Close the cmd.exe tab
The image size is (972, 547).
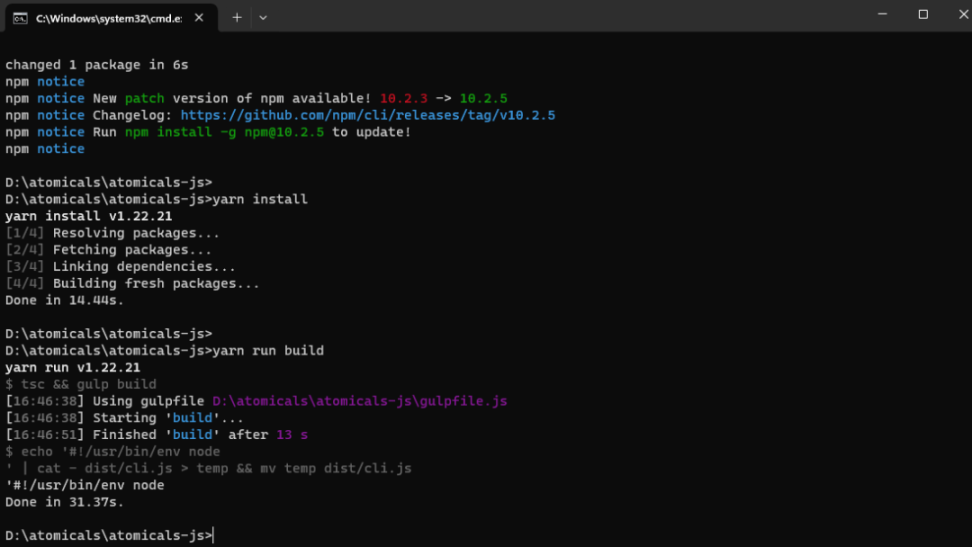point(199,18)
